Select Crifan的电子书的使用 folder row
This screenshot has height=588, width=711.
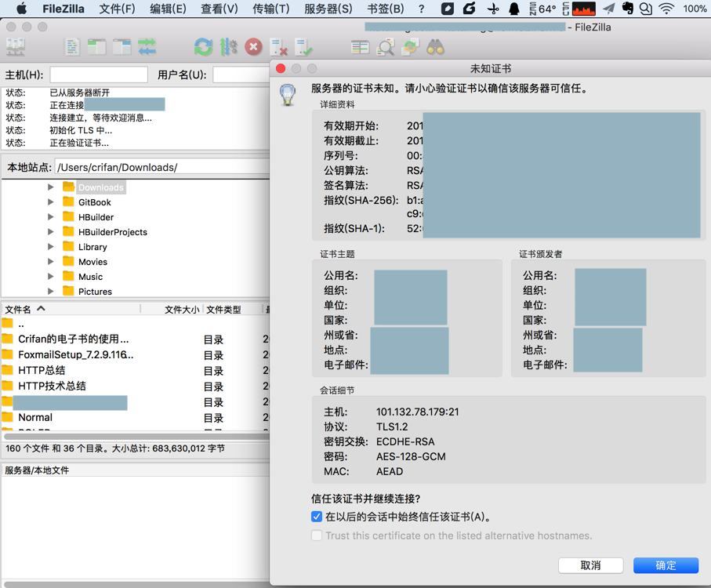coord(135,339)
